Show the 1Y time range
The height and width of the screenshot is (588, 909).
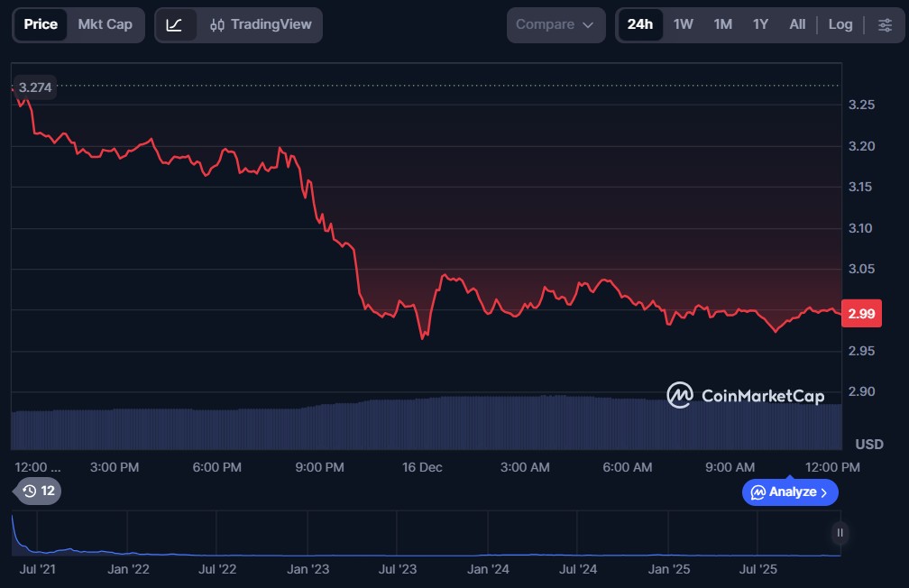pos(760,25)
